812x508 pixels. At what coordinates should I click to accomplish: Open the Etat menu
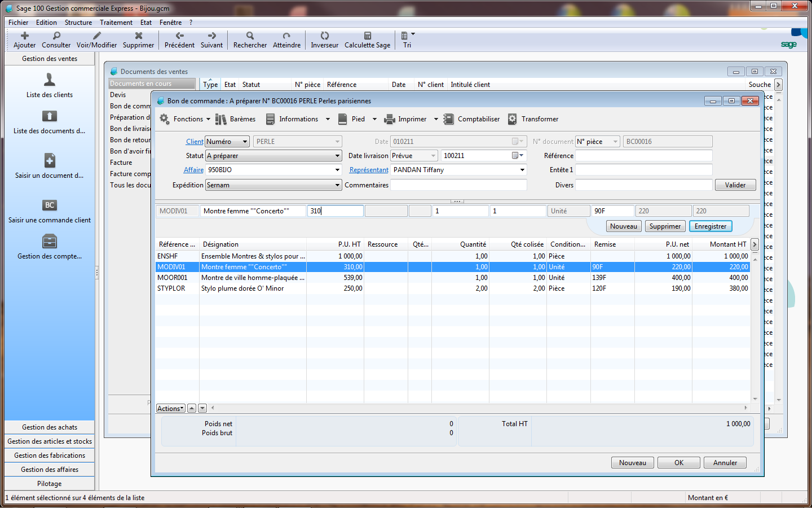(x=146, y=23)
